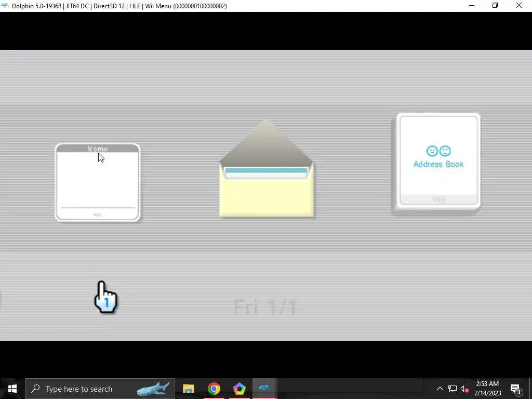Open the Windows Start menu
Viewport: 532px width, 399px height.
[x=12, y=389]
